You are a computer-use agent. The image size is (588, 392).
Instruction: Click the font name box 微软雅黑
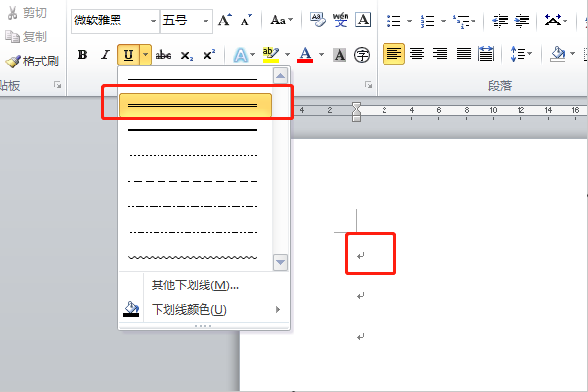point(111,21)
